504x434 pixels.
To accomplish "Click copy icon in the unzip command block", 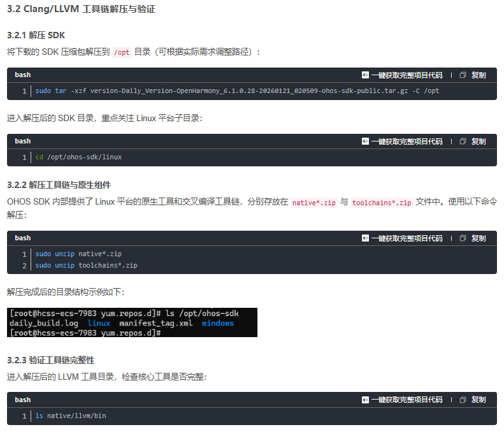I will point(463,238).
